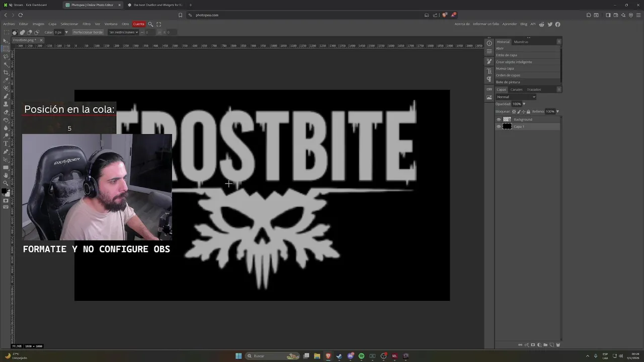Image resolution: width=644 pixels, height=362 pixels.
Task: Open the Properties panel icon
Action: (x=489, y=51)
